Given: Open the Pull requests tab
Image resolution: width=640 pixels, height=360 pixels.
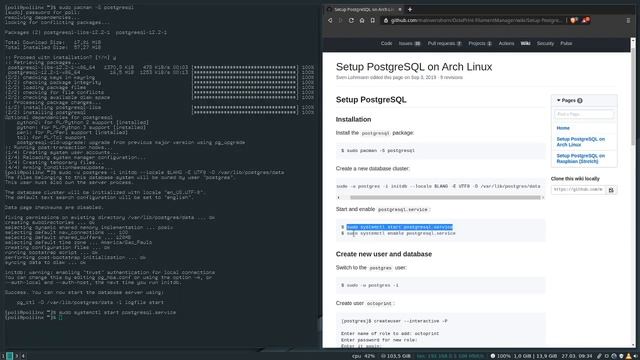Looking at the screenshot, I should pos(444,43).
